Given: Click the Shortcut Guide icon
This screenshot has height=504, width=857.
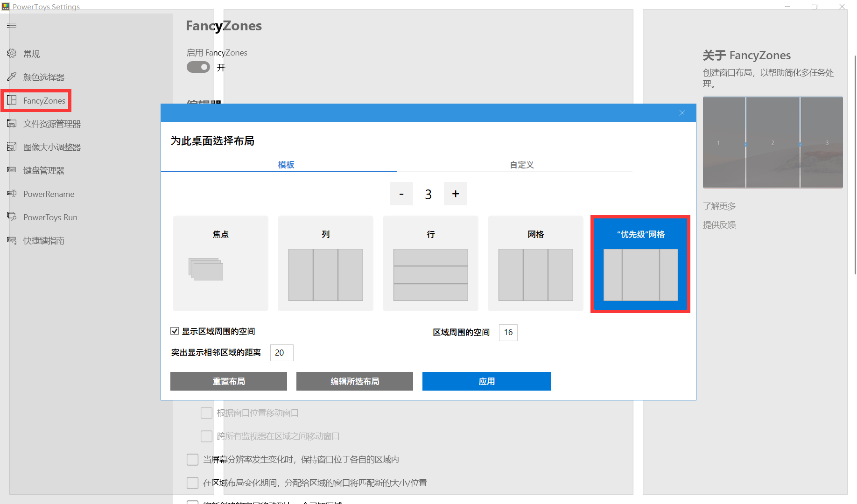Looking at the screenshot, I should [x=12, y=240].
